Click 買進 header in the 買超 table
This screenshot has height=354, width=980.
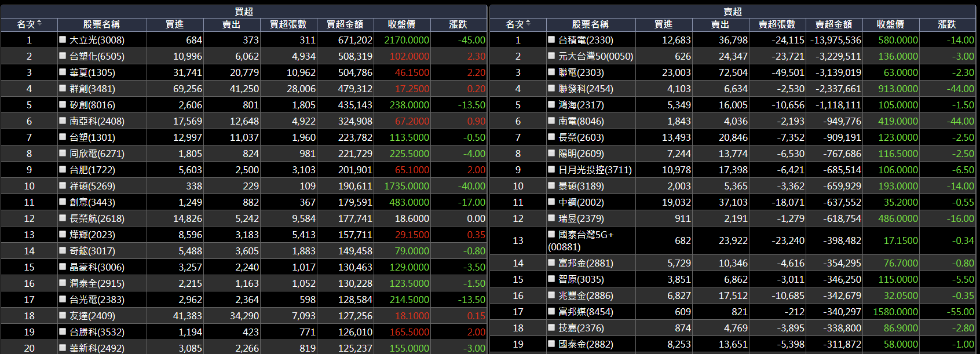point(175,24)
